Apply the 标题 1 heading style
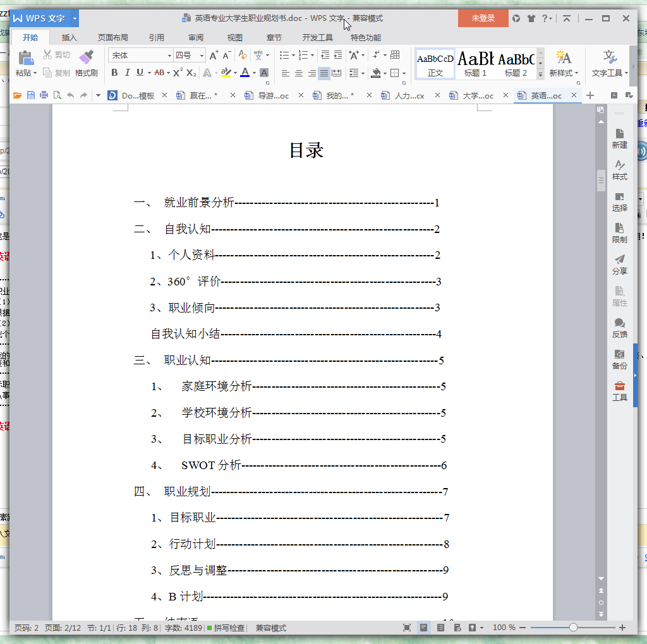This screenshot has width=647, height=644. [x=475, y=64]
